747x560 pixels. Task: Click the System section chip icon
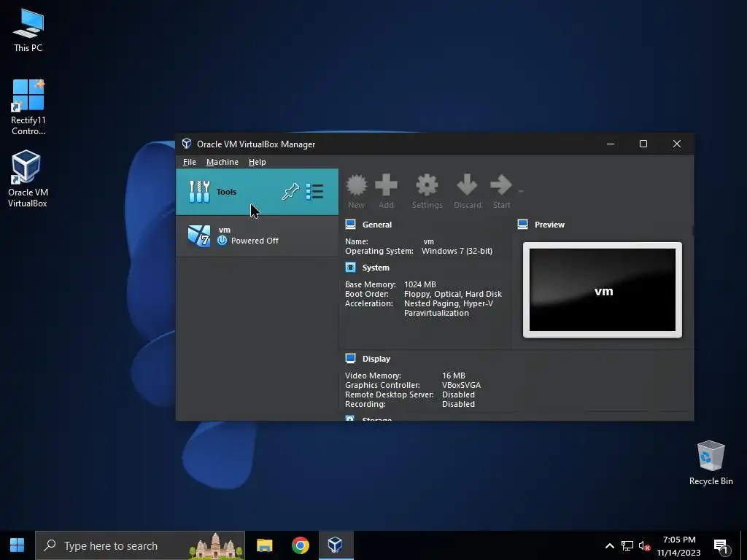[351, 268]
